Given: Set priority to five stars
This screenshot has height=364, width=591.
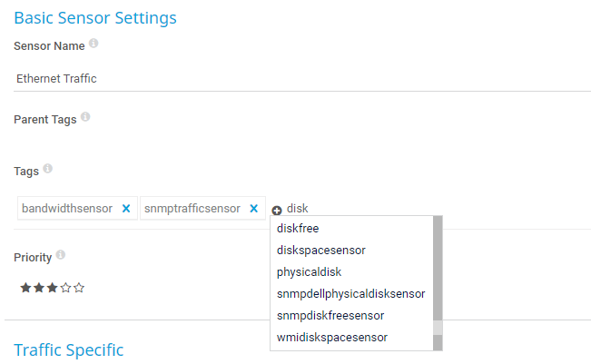Looking at the screenshot, I should tap(79, 288).
